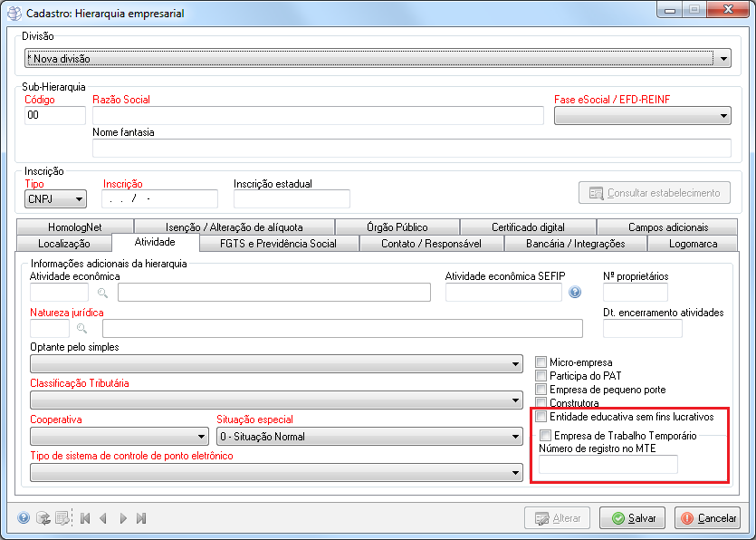Screen dimensions: 756x540
Task: Open the Natureza jurídica search magnifier
Action: click(81, 329)
